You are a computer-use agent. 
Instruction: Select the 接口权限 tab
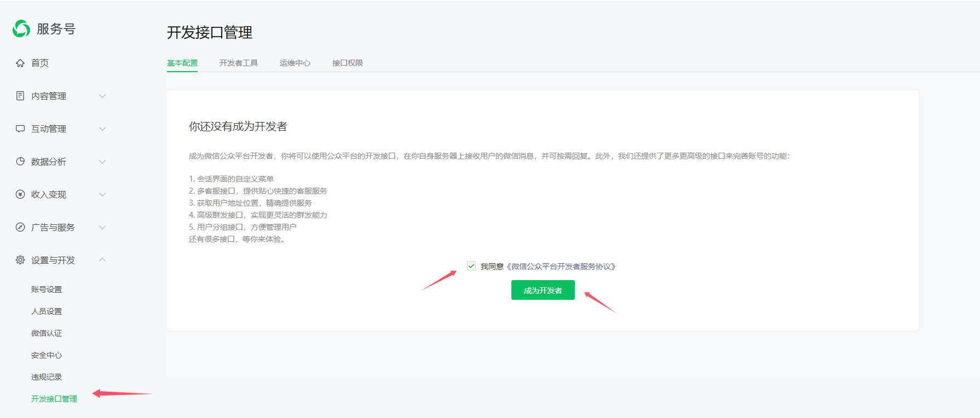click(x=347, y=63)
